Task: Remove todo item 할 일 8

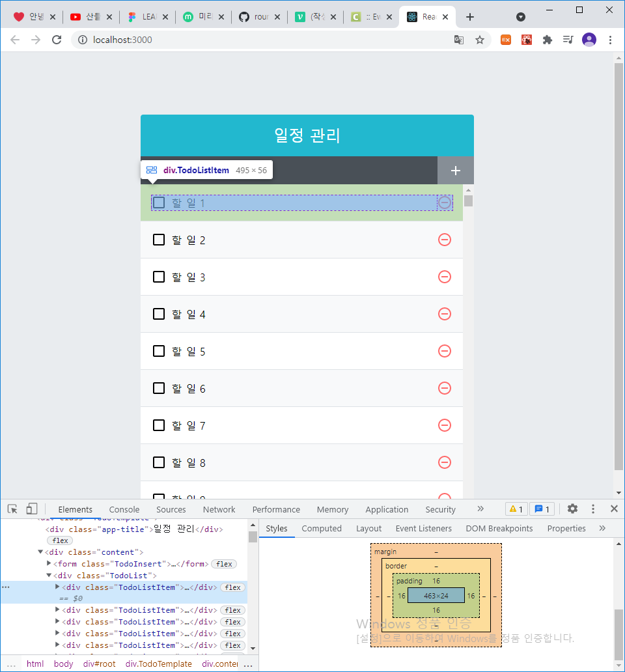Action: click(x=445, y=462)
